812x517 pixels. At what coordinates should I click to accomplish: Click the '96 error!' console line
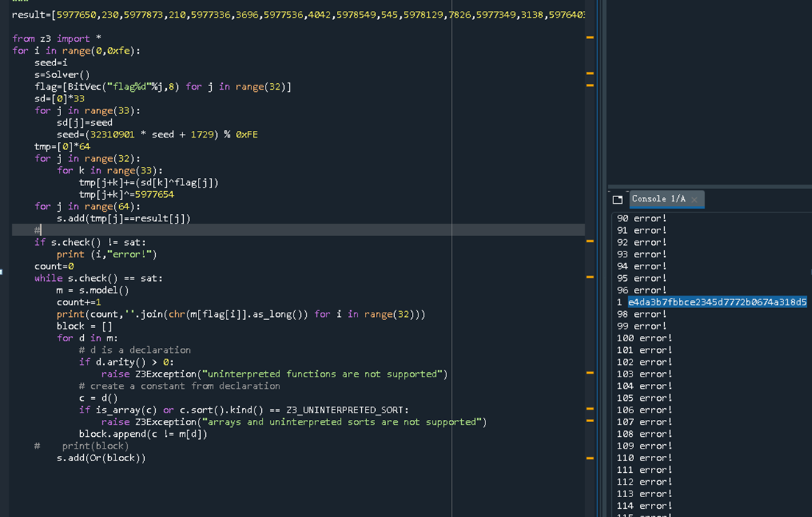[641, 290]
